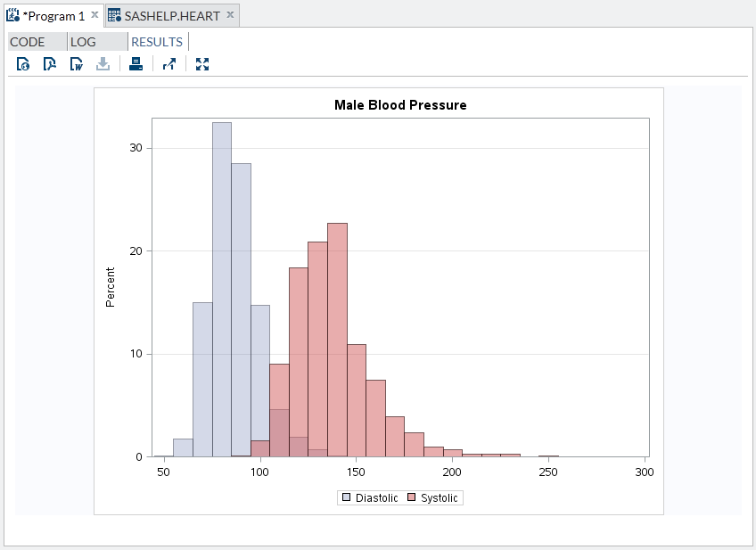Screen dimensions: 756x550
Task: Activate the Program 1 tab
Action: (53, 15)
